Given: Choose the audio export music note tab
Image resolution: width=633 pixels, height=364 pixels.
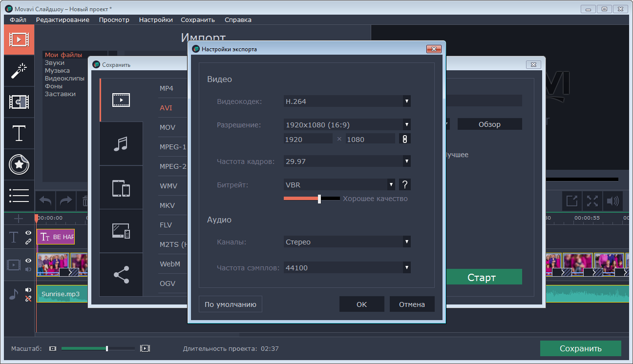Looking at the screenshot, I should [x=121, y=144].
